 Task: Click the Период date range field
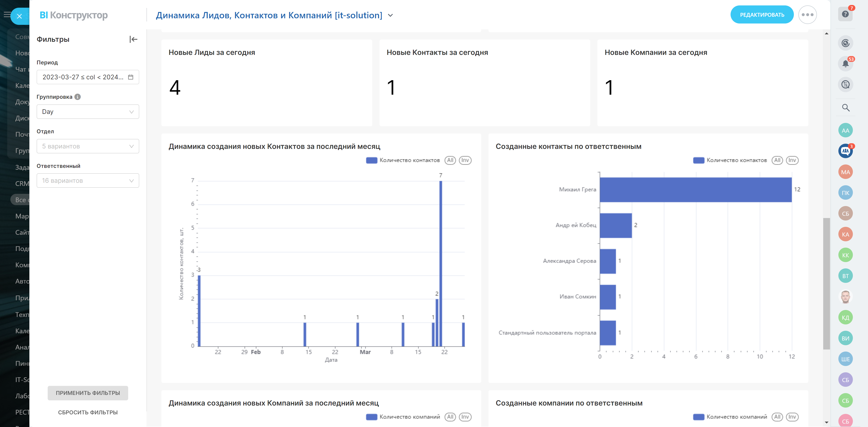pyautogui.click(x=83, y=77)
